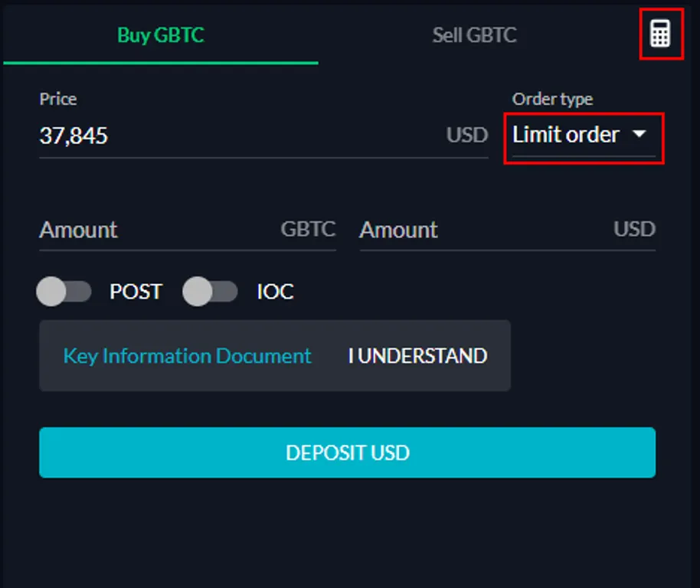Viewport: 700px width, 588px height.
Task: Click the Price label above 37,845
Action: click(58, 99)
